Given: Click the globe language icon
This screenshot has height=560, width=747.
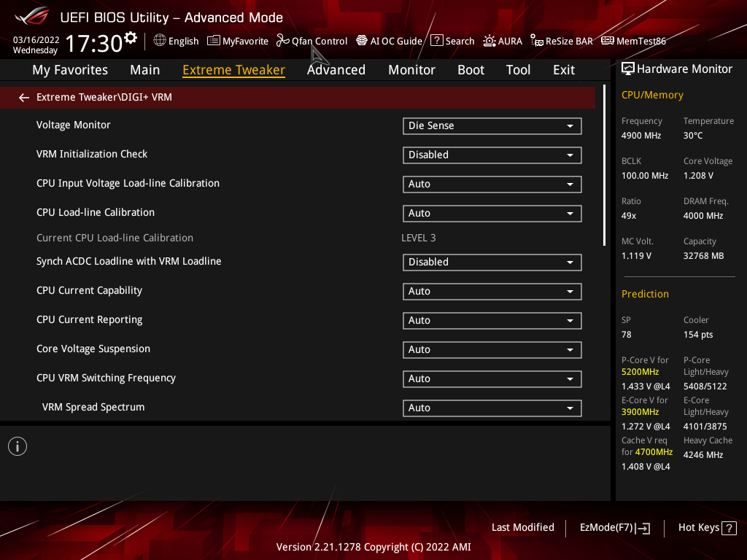Looking at the screenshot, I should [160, 41].
